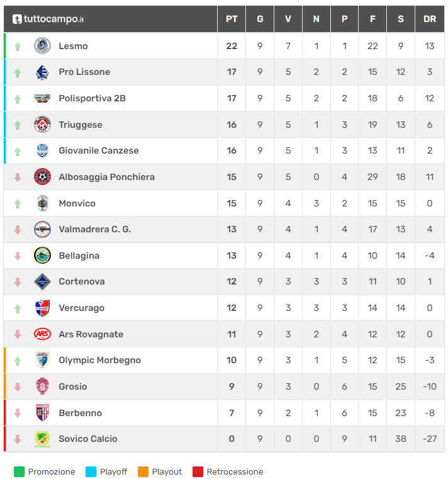Click the F goals-for column header

pyautogui.click(x=372, y=20)
